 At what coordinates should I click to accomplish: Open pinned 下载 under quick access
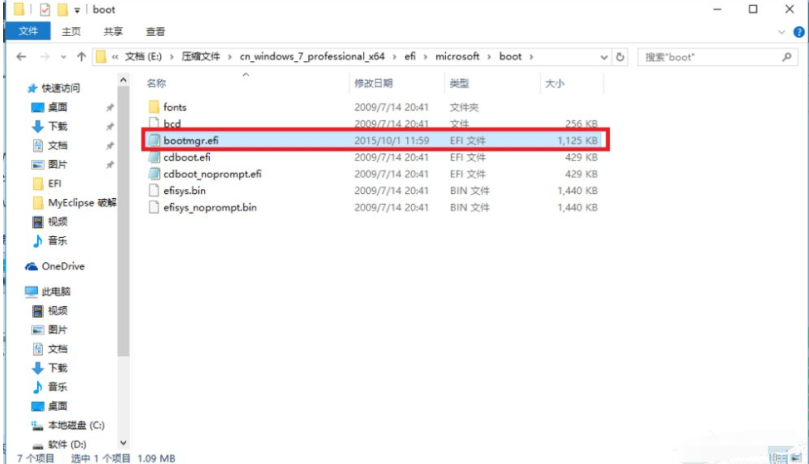57,126
